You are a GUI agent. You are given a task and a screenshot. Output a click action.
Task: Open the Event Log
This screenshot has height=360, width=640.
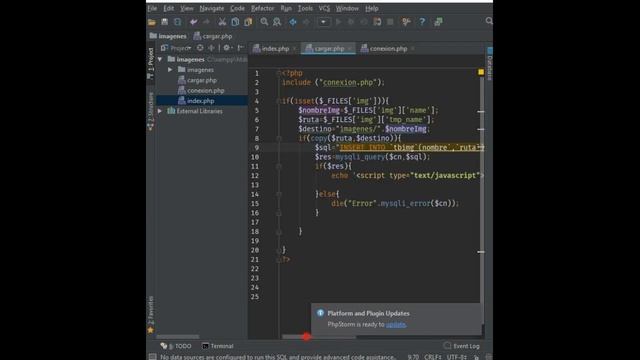point(461,346)
